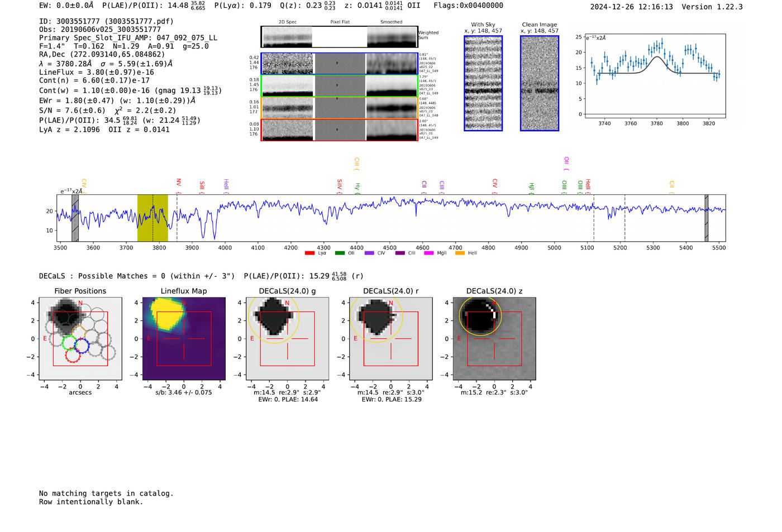Click the green OII legend swatch
The height and width of the screenshot is (532, 782).
tap(340, 253)
